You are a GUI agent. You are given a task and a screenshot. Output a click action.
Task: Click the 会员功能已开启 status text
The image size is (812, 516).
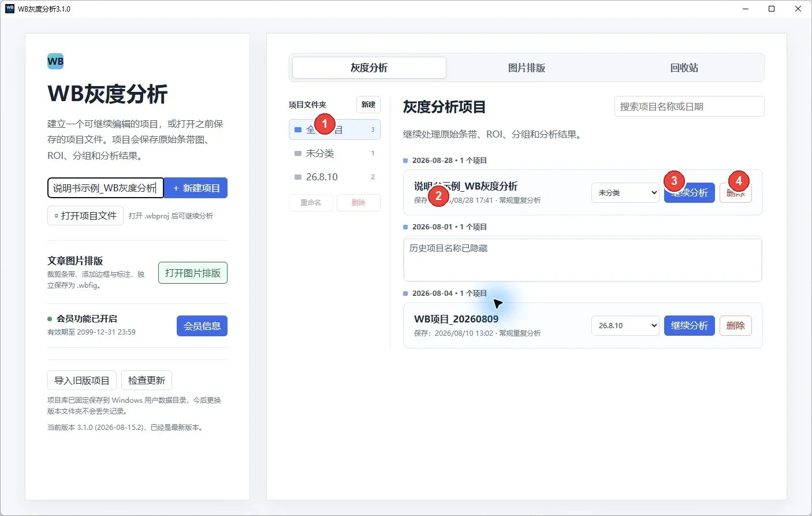click(x=87, y=319)
